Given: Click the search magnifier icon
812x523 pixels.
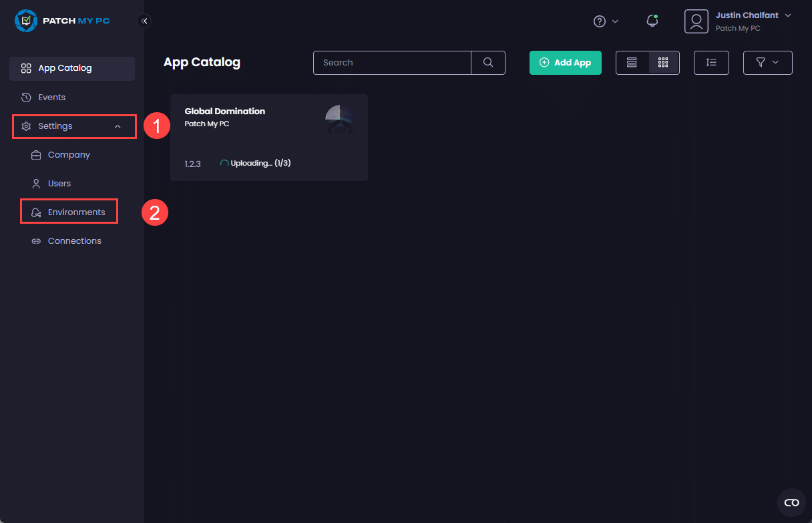Looking at the screenshot, I should coord(488,63).
